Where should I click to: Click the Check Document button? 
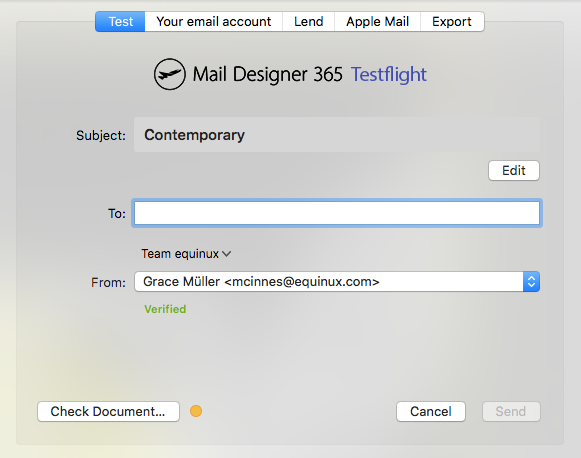tap(108, 411)
